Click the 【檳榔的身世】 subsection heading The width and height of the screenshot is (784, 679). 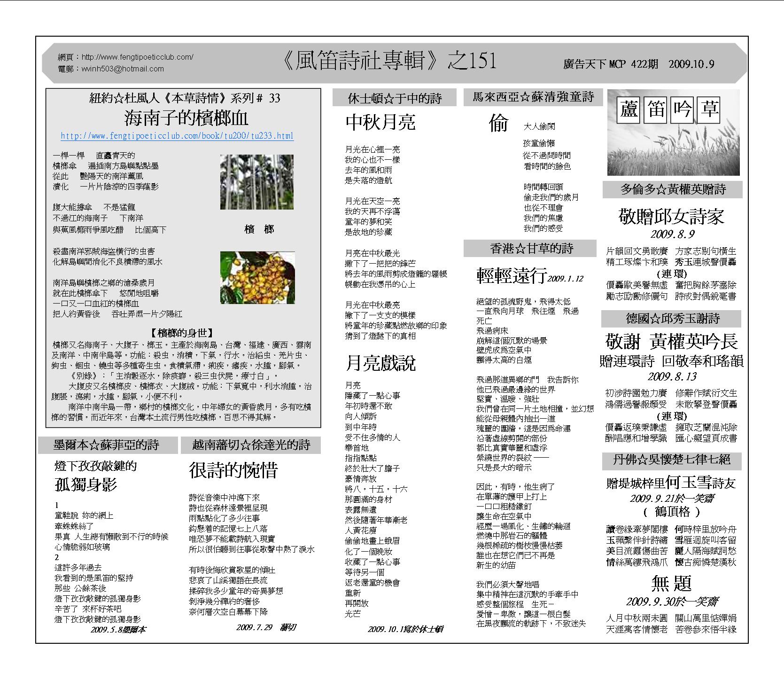183,333
